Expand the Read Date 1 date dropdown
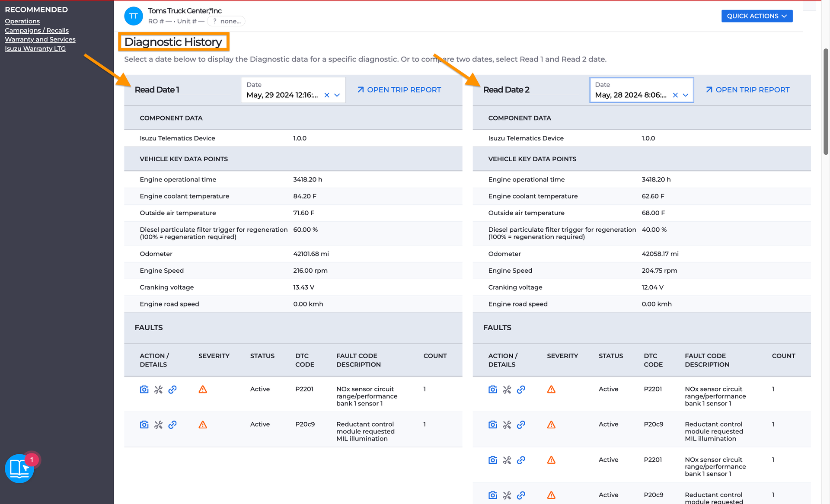The height and width of the screenshot is (504, 830). point(337,95)
